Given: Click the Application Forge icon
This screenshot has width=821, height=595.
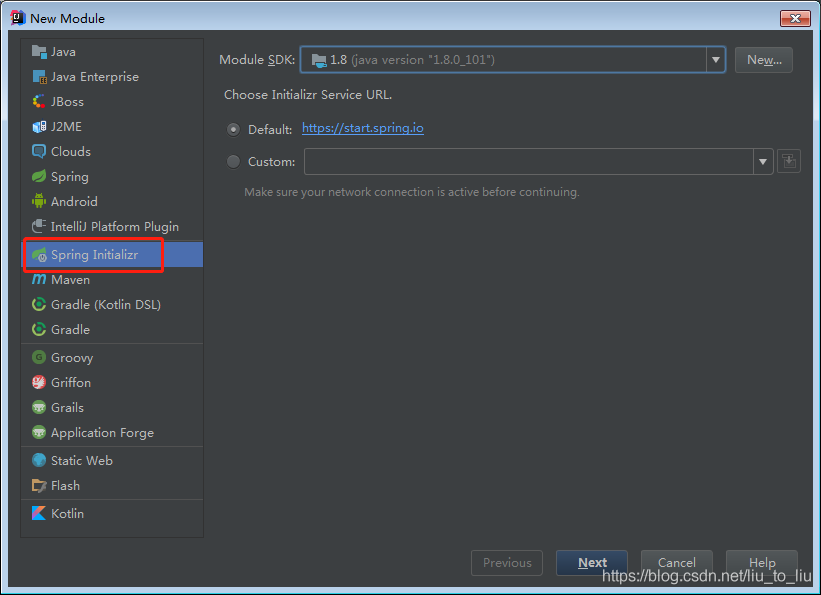Looking at the screenshot, I should pos(39,432).
